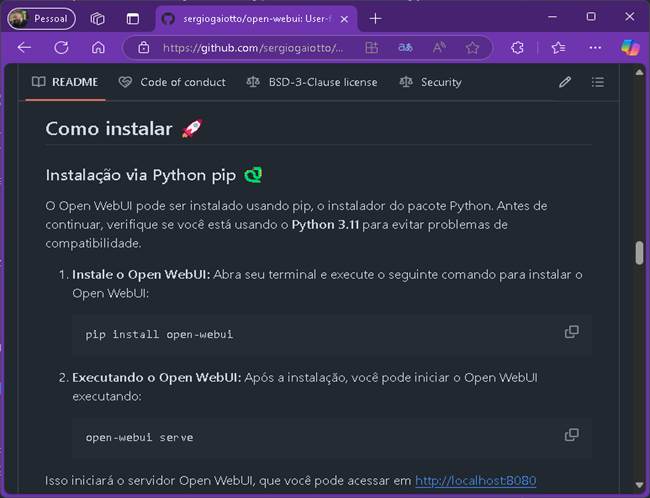Click the translate page icon

click(405, 48)
